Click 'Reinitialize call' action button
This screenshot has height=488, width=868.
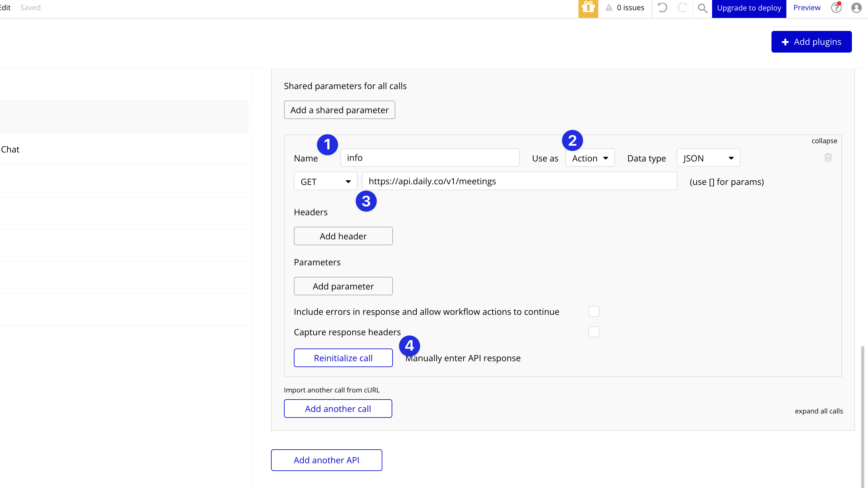pyautogui.click(x=343, y=358)
